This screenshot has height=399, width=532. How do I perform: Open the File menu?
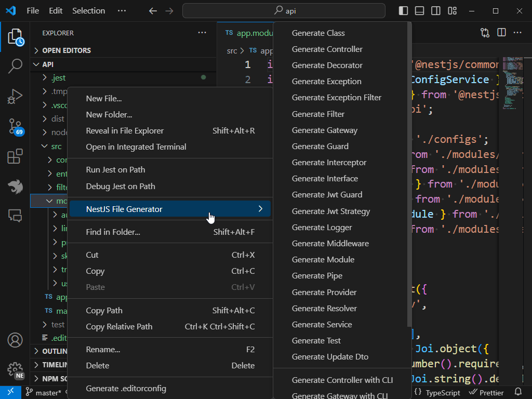(33, 10)
